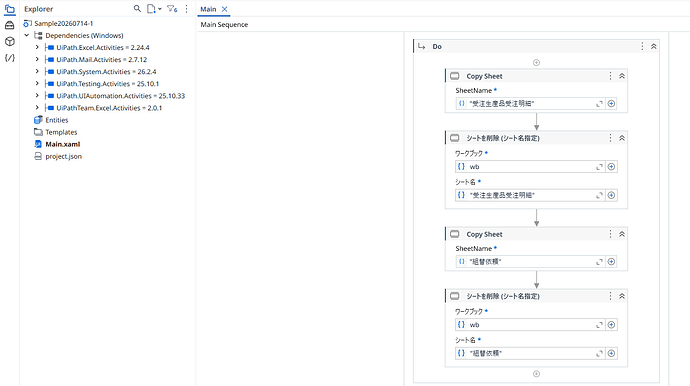Expand editor for last ワークブック field
This screenshot has width=690, height=386.
tap(599, 325)
